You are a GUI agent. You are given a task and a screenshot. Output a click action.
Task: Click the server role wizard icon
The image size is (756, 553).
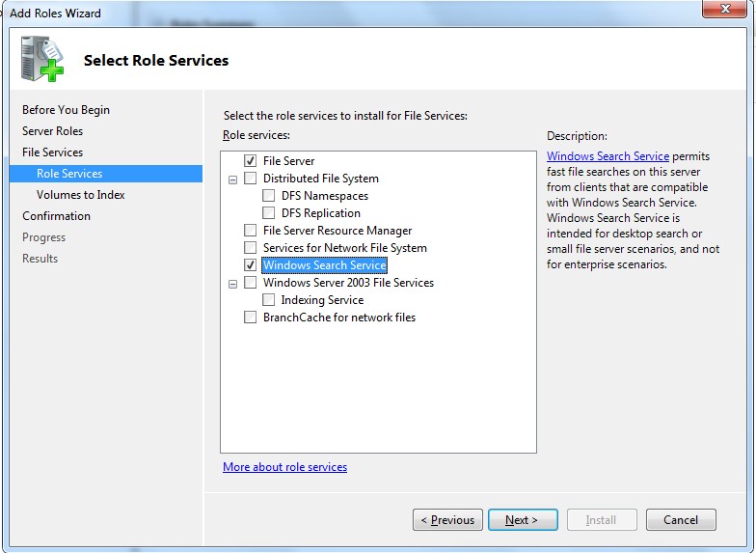(42, 58)
